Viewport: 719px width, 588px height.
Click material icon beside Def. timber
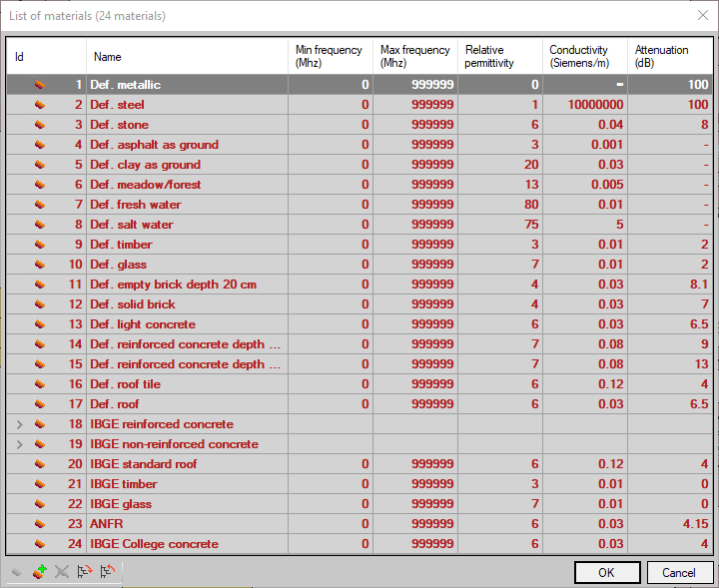[40, 245]
